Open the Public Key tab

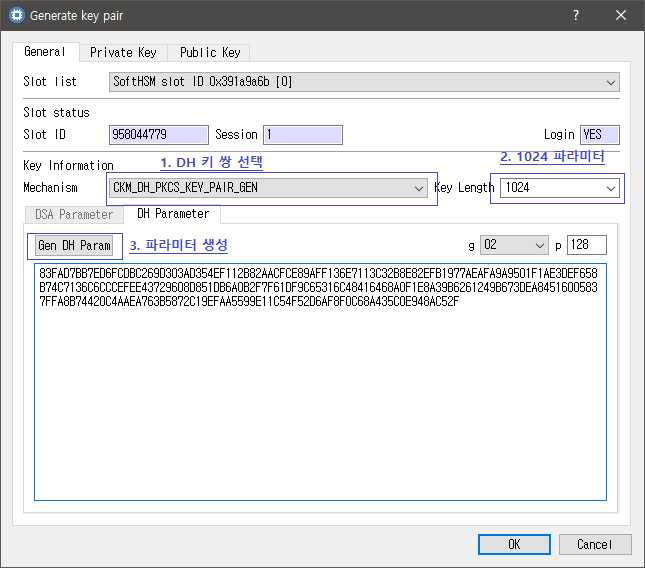coord(210,53)
